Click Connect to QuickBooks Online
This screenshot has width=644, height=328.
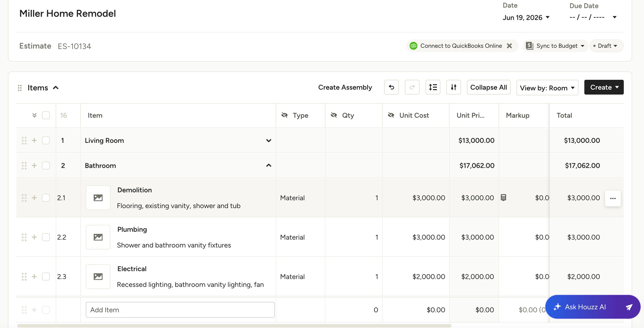461,46
